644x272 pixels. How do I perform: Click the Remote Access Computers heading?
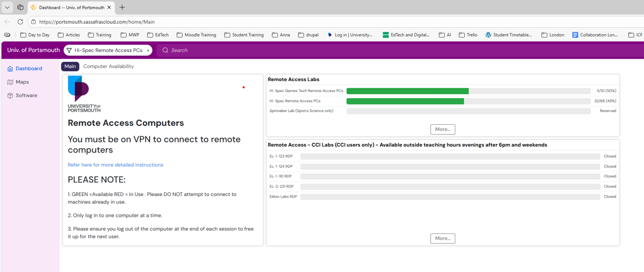pyautogui.click(x=126, y=123)
